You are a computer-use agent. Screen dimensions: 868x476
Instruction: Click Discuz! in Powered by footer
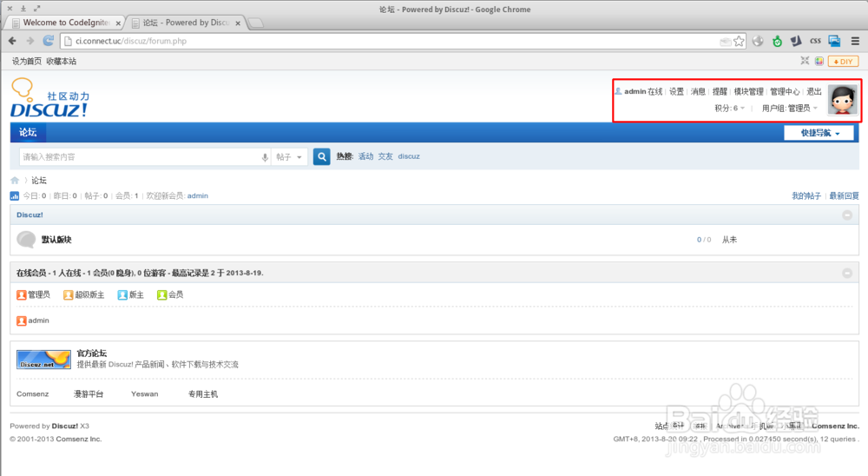click(x=65, y=426)
